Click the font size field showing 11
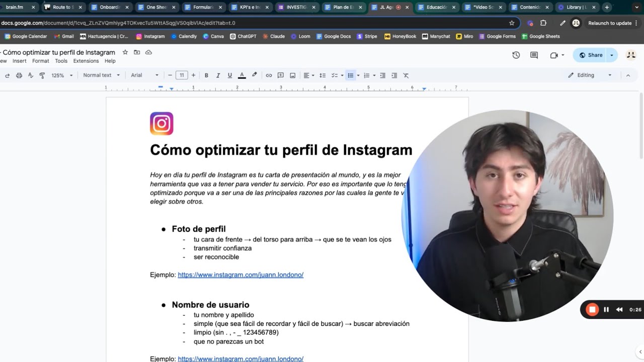 [182, 75]
